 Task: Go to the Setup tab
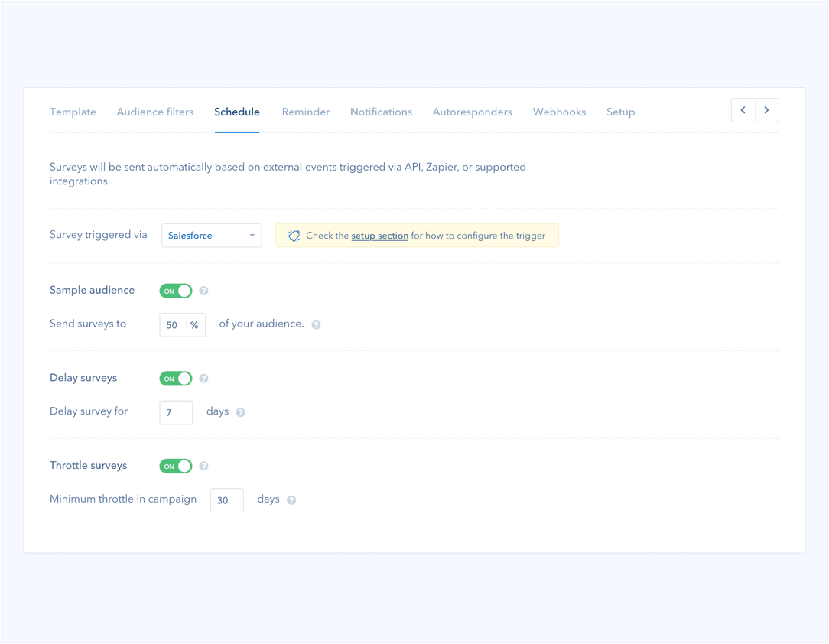(x=621, y=112)
